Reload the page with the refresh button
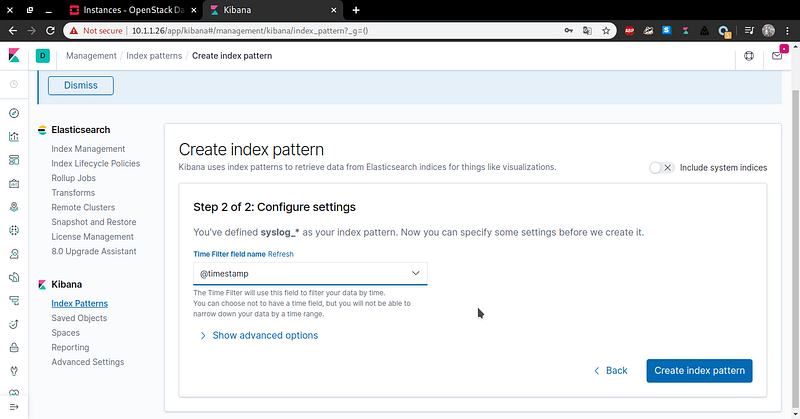The image size is (800, 419). 50,31
